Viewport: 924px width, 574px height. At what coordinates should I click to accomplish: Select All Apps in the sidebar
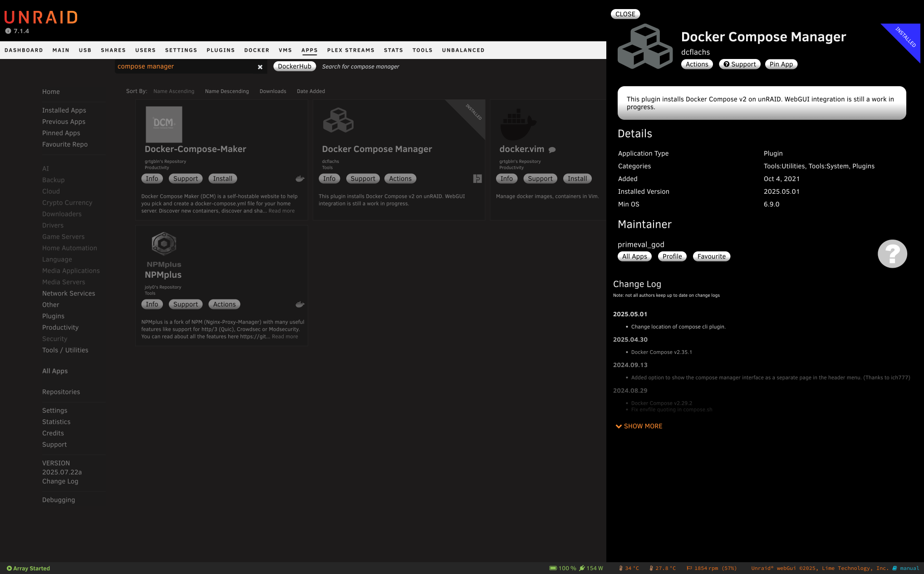55,371
